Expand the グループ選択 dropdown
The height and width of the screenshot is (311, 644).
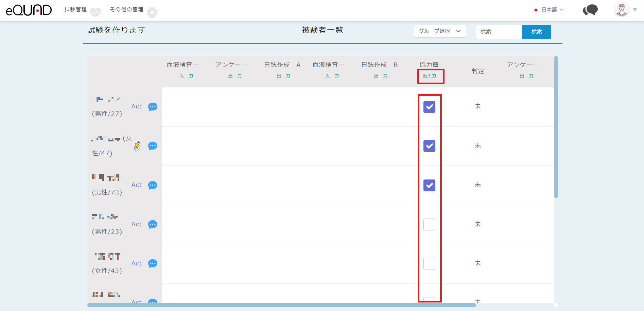coord(439,31)
